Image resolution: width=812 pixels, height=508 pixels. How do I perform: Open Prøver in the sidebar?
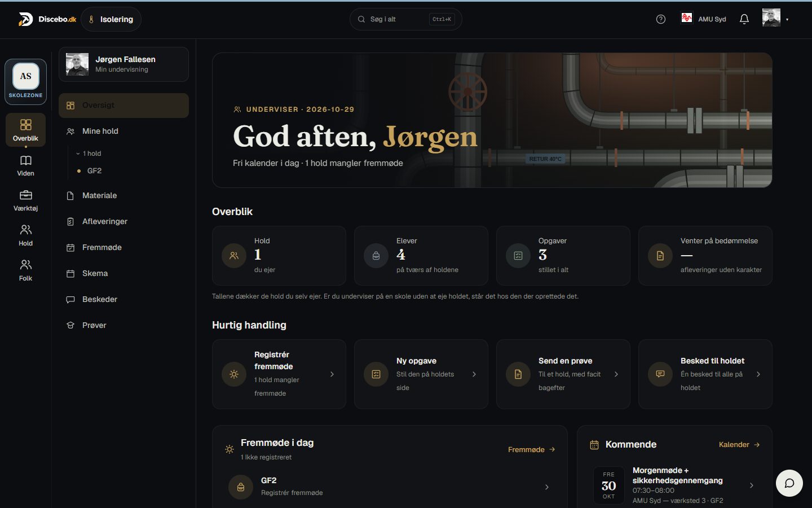point(123,325)
